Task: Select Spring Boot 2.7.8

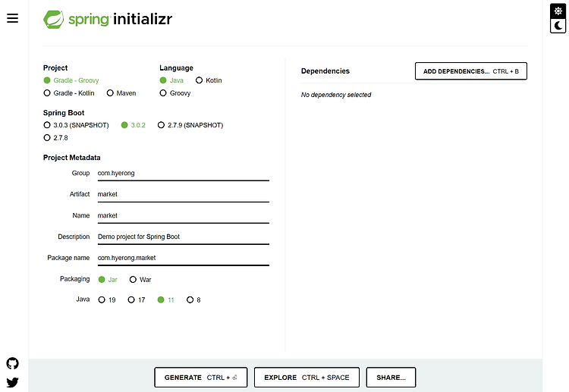Action: (x=55, y=138)
